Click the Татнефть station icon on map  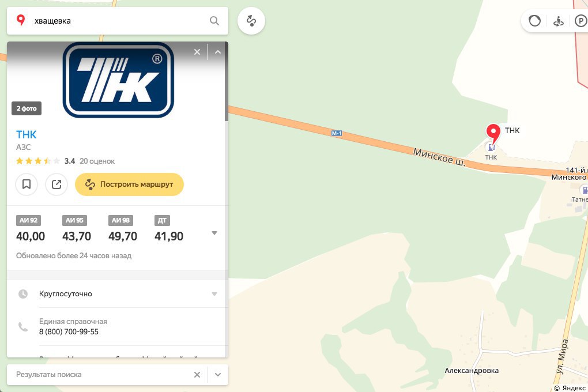pyautogui.click(x=584, y=190)
